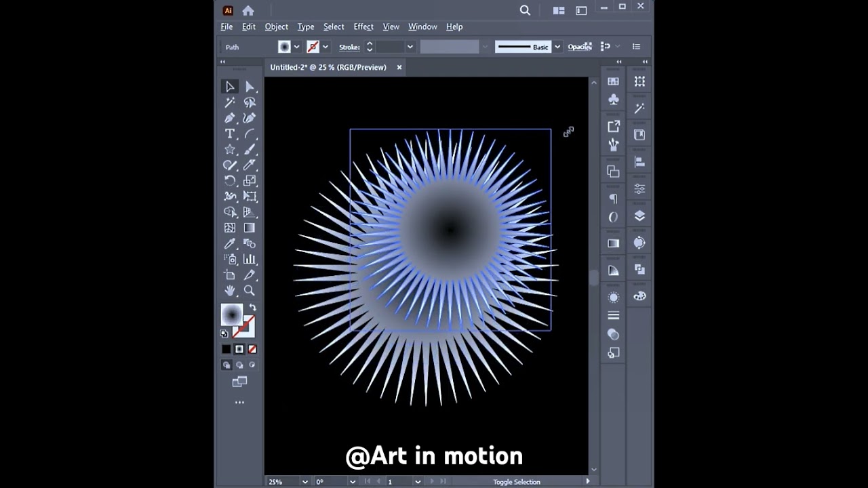Select the Selection tool arrow
The width and height of the screenshot is (868, 488).
(x=230, y=87)
